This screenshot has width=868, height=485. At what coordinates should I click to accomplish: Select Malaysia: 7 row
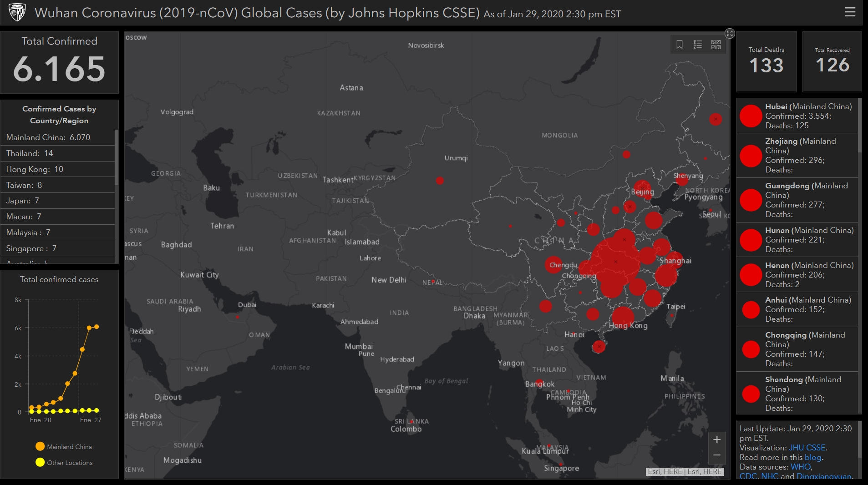pyautogui.click(x=58, y=232)
